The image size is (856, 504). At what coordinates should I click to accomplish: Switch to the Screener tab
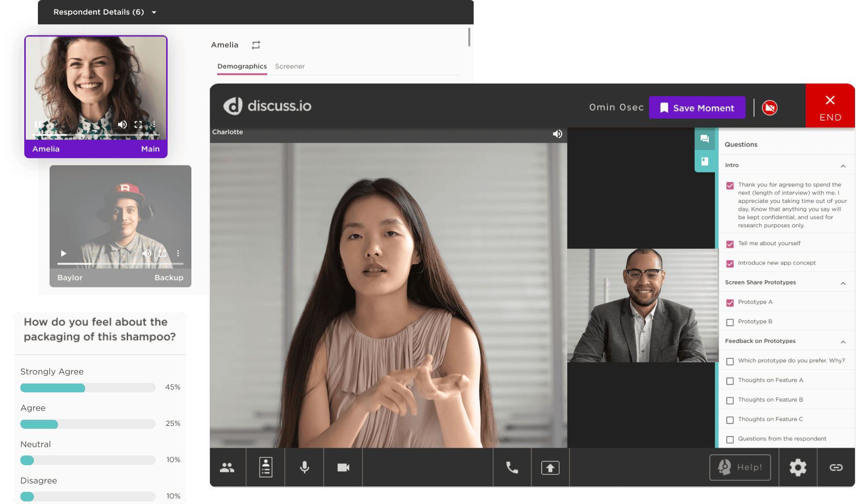[x=290, y=66]
